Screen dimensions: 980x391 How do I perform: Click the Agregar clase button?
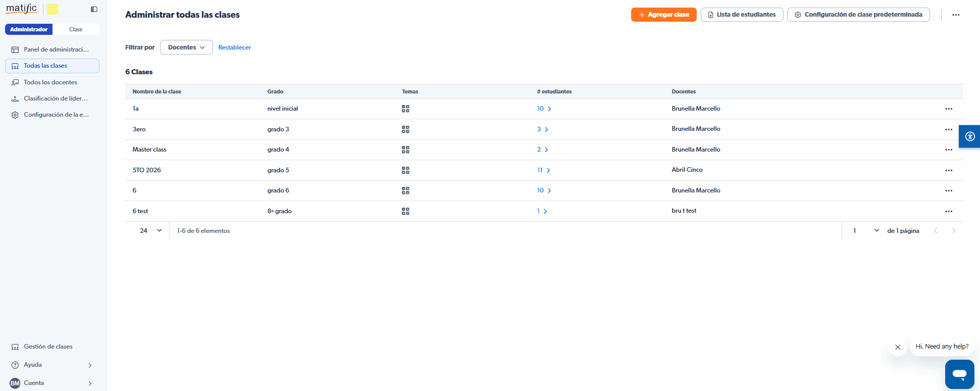tap(663, 15)
